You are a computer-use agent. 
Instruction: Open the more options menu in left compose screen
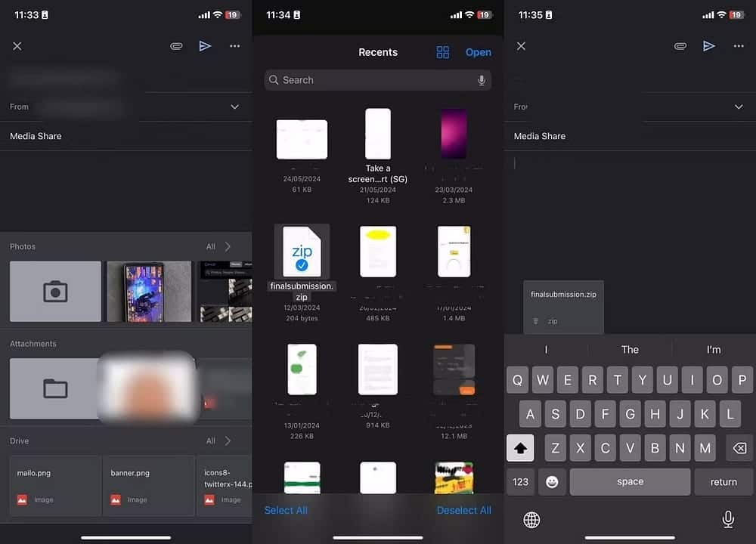(235, 46)
